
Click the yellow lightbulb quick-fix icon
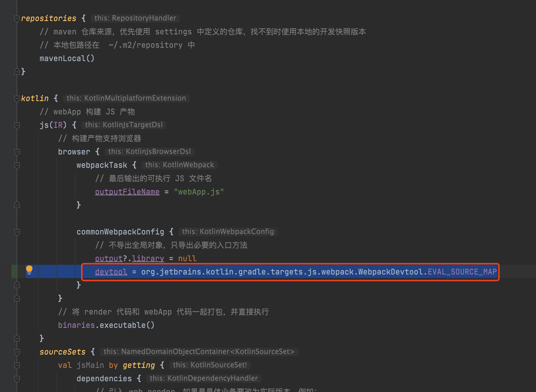pyautogui.click(x=29, y=270)
